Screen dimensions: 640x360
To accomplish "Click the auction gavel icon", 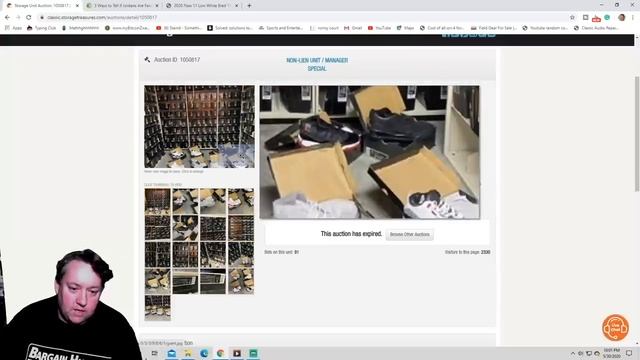I will 147,60.
